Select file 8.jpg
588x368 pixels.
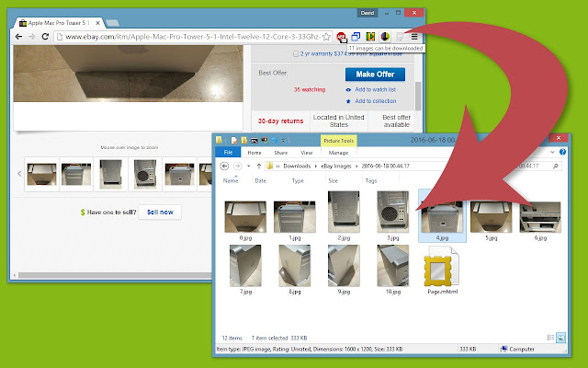tap(295, 270)
